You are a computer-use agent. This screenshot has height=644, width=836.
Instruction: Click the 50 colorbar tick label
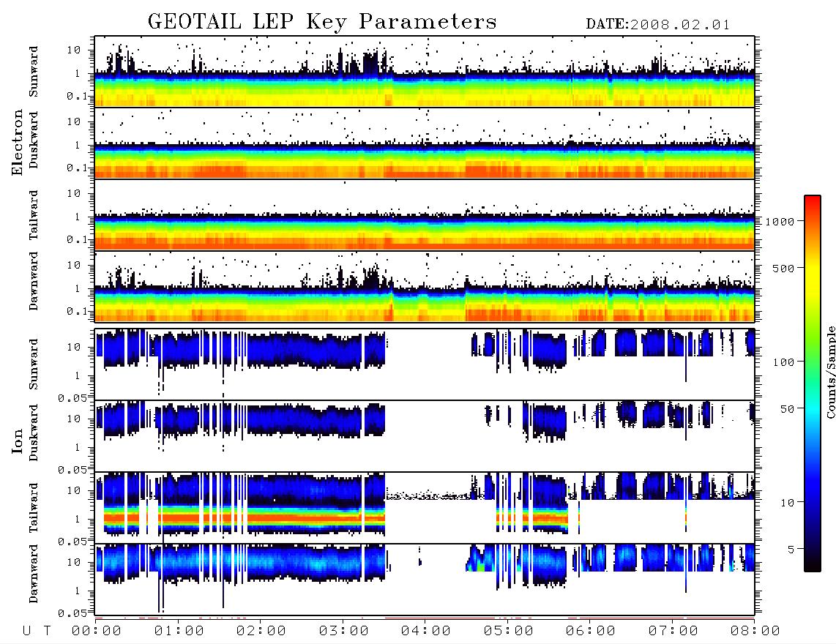point(787,409)
